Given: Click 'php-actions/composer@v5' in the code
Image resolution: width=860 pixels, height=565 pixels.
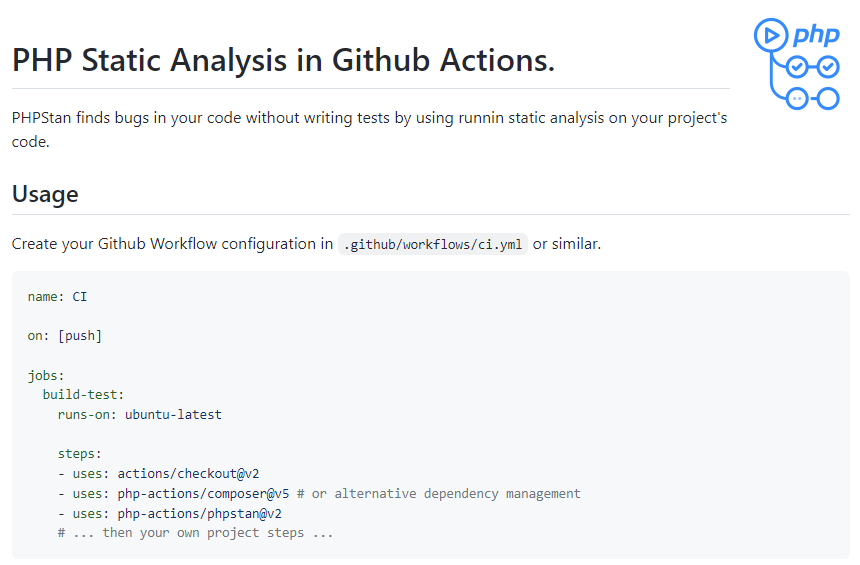Looking at the screenshot, I should (x=203, y=493).
